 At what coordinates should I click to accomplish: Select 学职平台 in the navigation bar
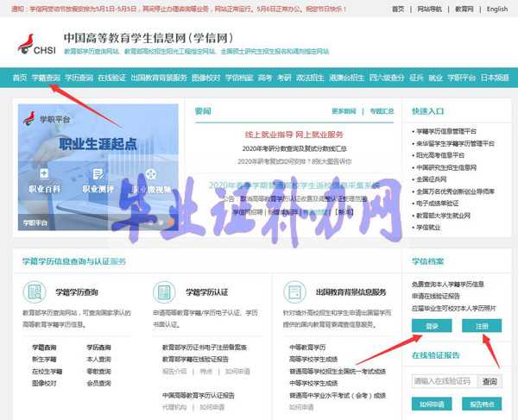click(x=462, y=78)
